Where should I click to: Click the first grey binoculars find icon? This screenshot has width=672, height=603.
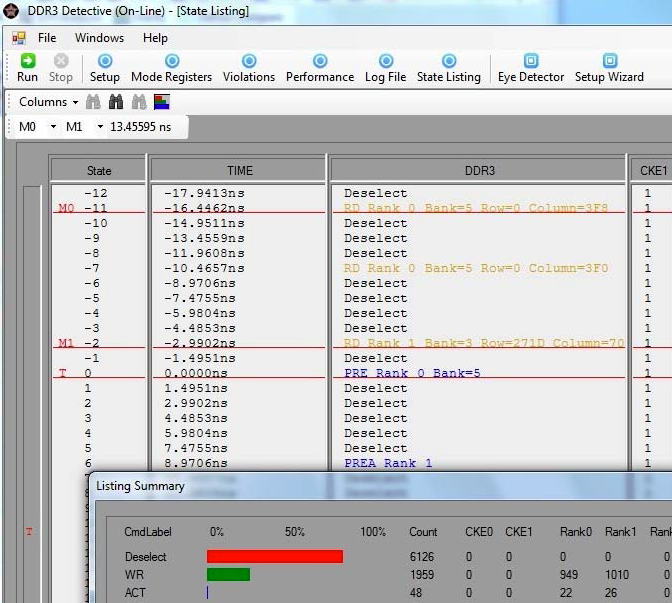click(x=93, y=102)
